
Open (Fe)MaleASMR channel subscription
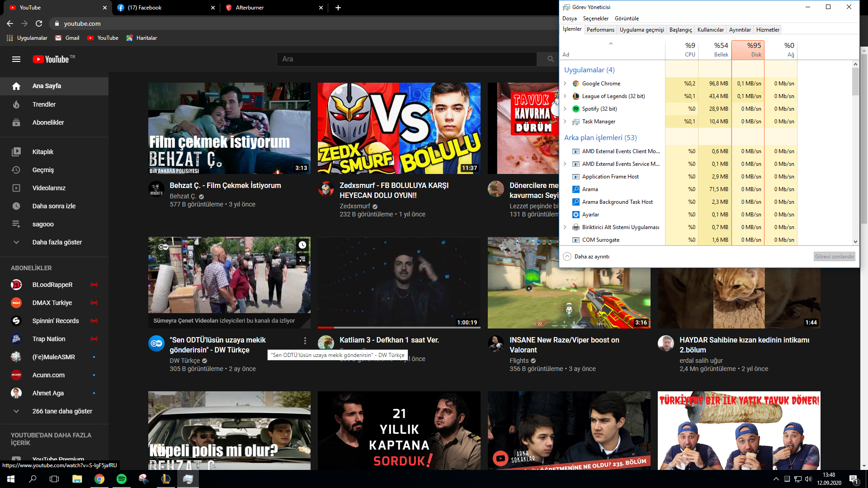pyautogui.click(x=54, y=357)
